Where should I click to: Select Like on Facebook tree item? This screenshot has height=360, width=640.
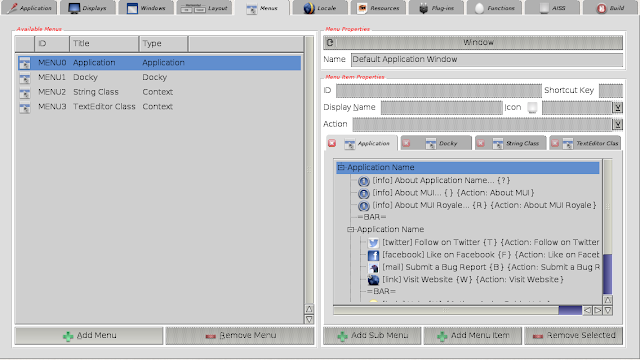pos(483,255)
